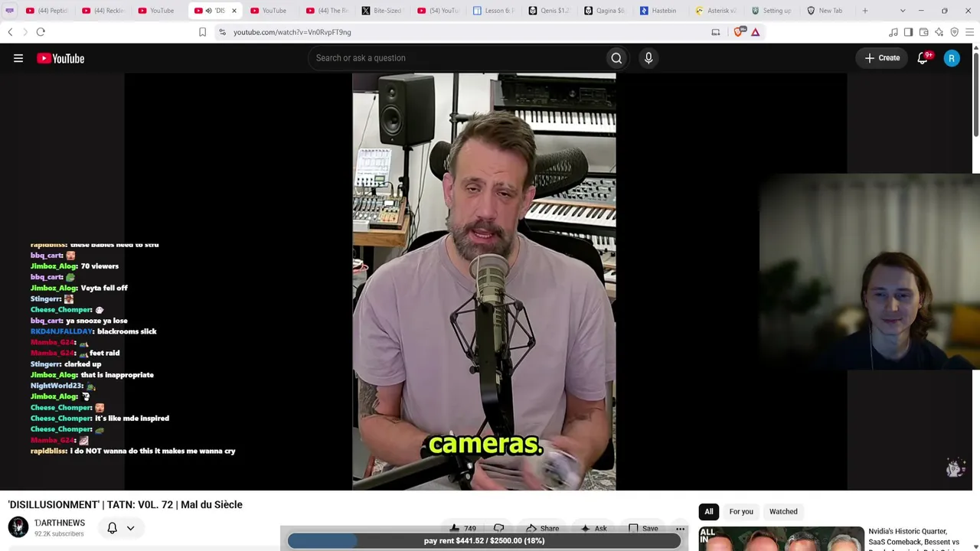Open the YouTube notifications bell

click(x=923, y=58)
